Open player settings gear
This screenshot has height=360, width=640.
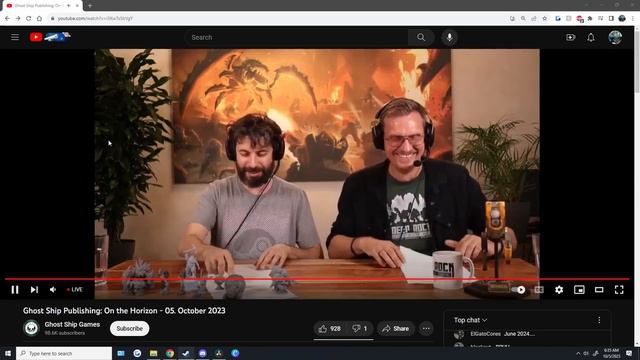pos(559,289)
